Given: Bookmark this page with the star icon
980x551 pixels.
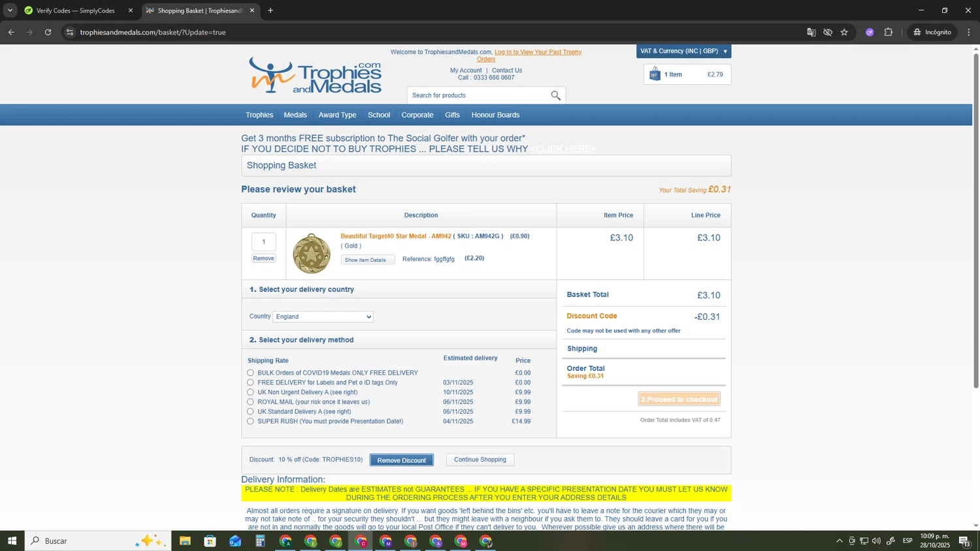Looking at the screenshot, I should [x=844, y=32].
